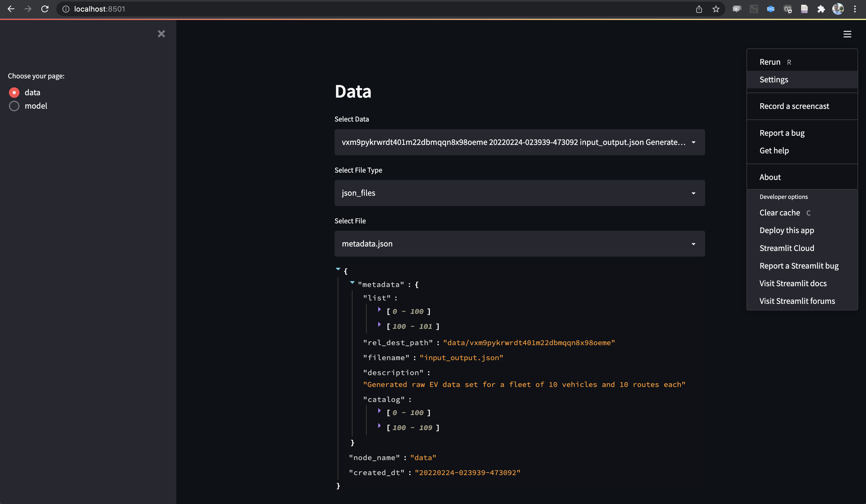Screen dimensions: 866x504
Task: View site info icon beside localhost URL
Action: 66,9
